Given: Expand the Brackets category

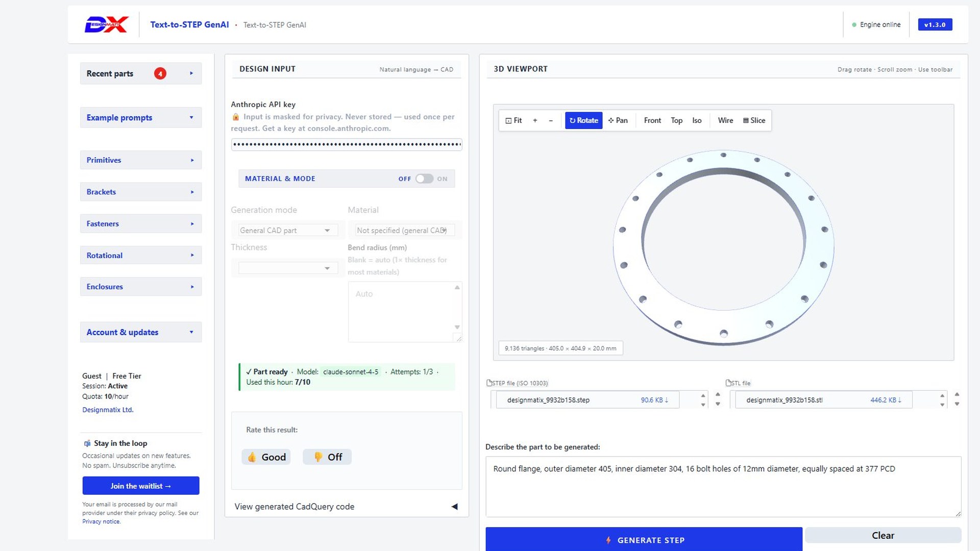Looking at the screenshot, I should click(x=141, y=192).
